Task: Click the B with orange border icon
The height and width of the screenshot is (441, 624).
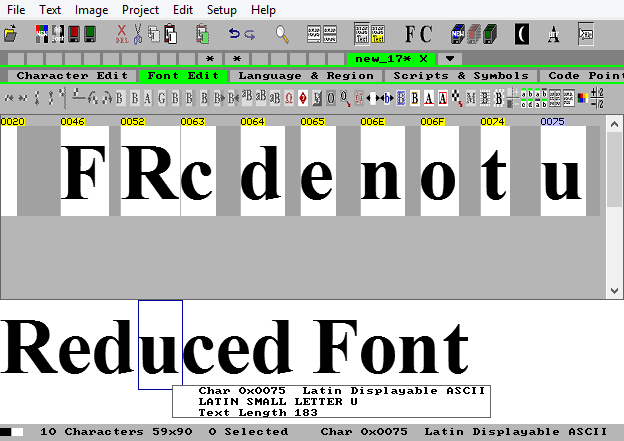Action: [x=415, y=98]
